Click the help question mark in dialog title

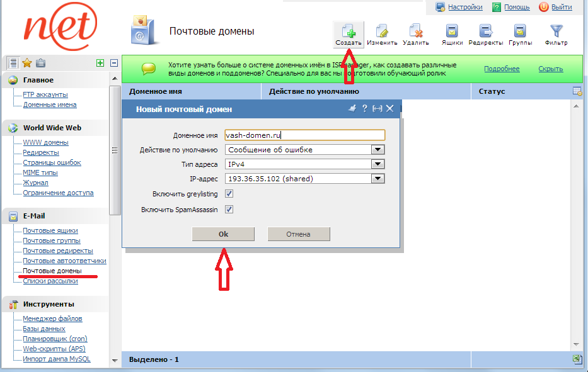coord(364,109)
